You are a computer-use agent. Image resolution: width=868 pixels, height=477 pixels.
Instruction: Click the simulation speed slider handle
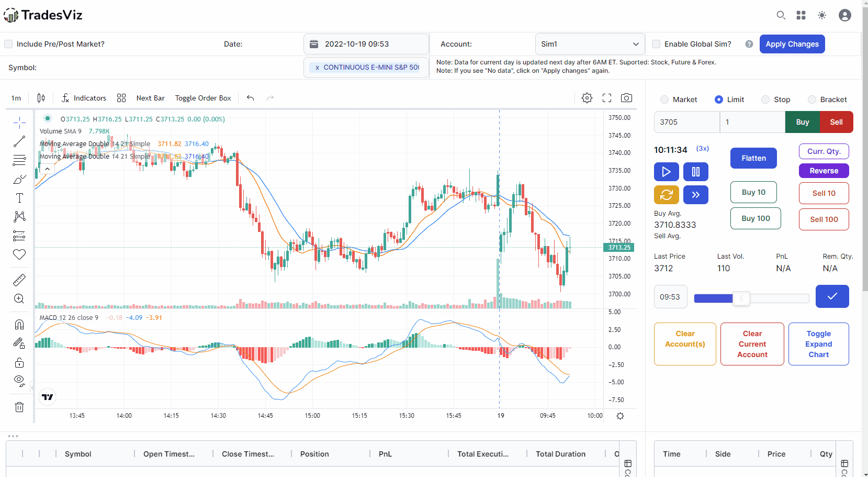coord(741,298)
